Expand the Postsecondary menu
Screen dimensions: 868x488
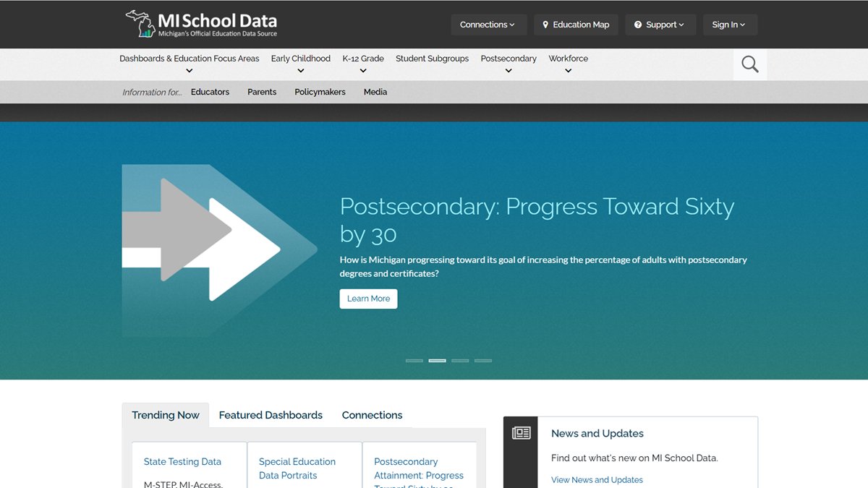pos(509,64)
